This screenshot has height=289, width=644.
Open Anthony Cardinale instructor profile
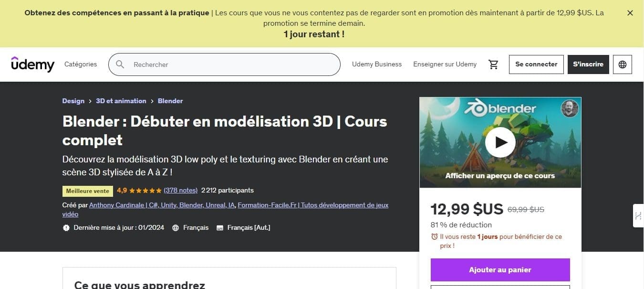pyautogui.click(x=162, y=205)
